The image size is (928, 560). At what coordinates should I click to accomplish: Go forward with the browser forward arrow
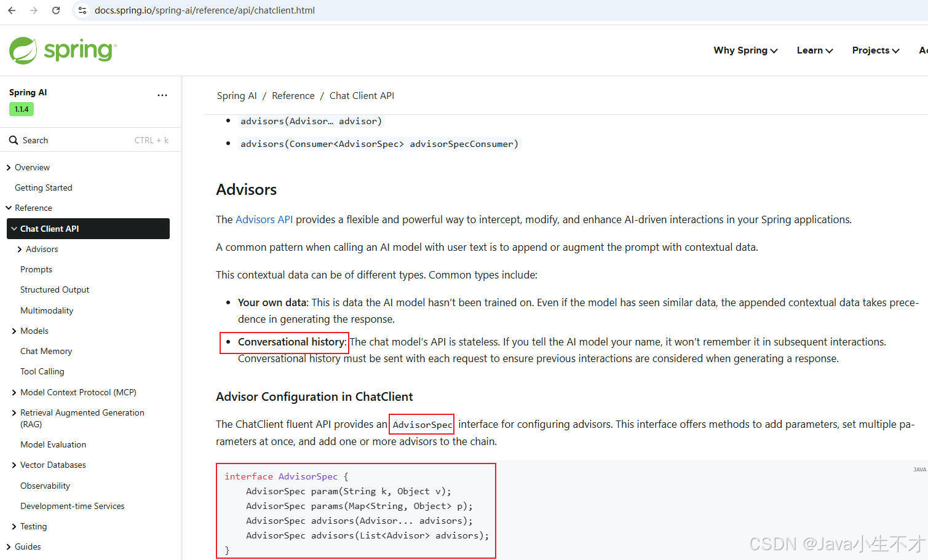(x=34, y=10)
